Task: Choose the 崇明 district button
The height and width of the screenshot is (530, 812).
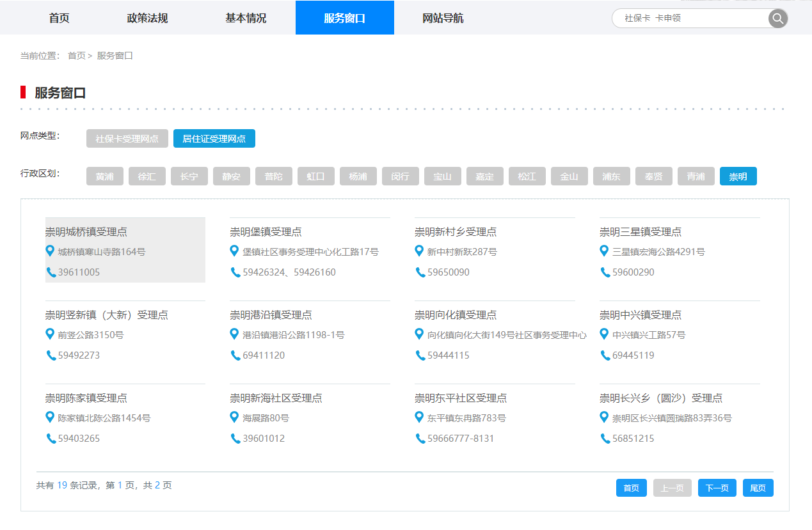Action: click(738, 176)
